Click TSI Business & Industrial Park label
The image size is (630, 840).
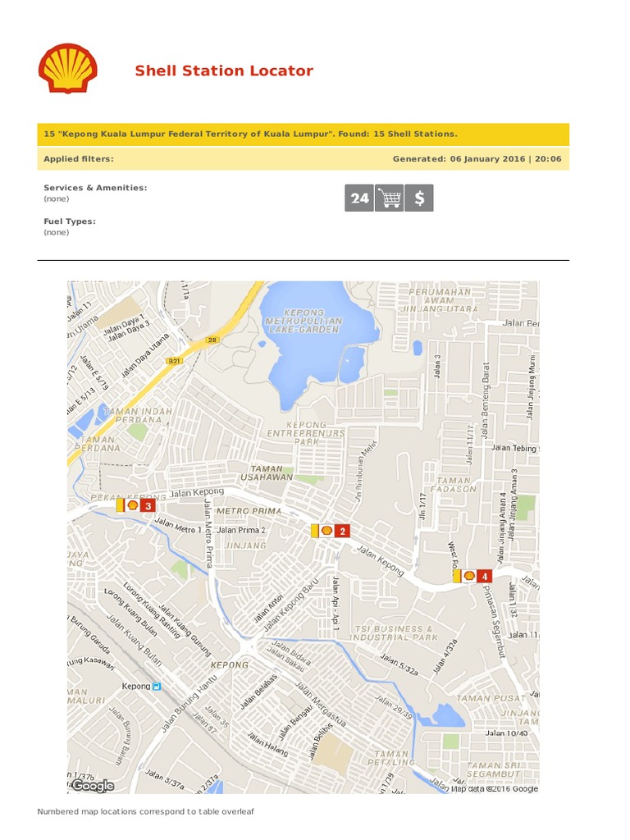(x=394, y=633)
